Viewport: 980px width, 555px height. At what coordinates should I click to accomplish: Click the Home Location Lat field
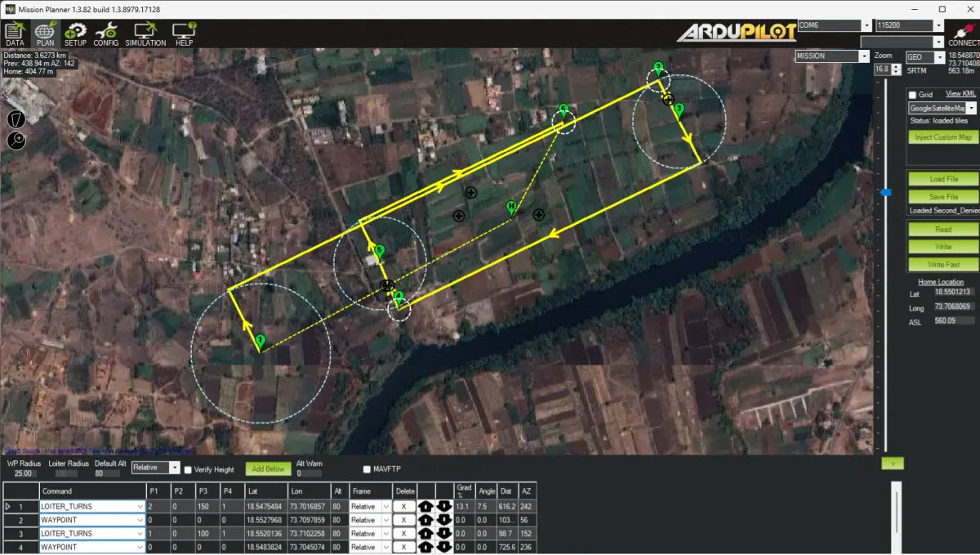tap(954, 292)
